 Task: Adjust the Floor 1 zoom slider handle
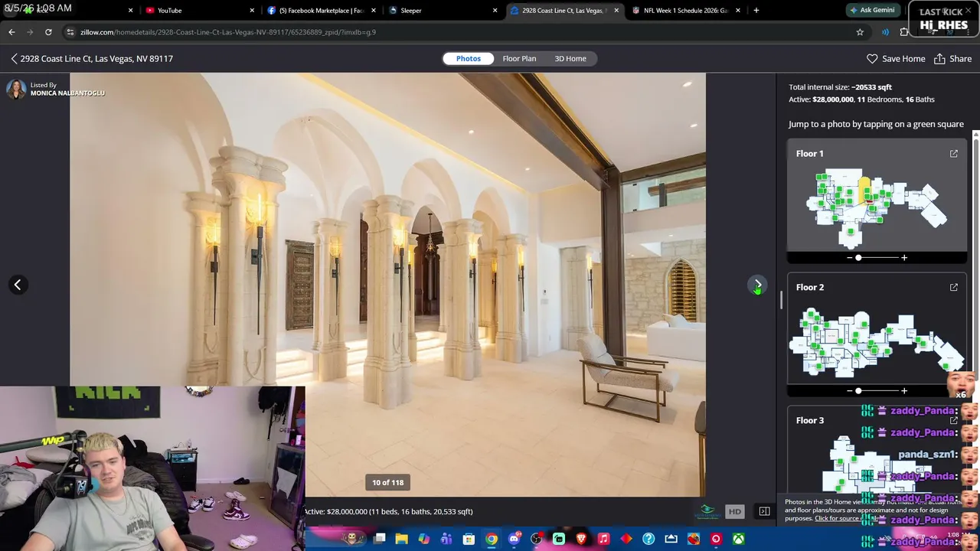(x=858, y=258)
